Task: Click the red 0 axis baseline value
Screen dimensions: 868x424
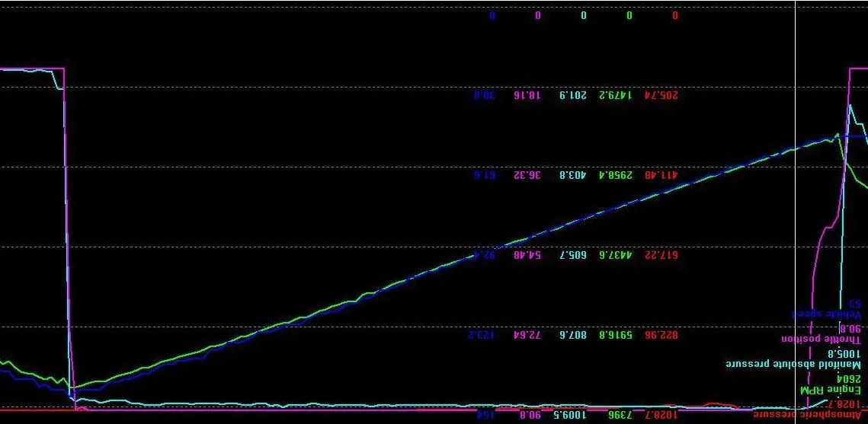Action: pos(674,15)
